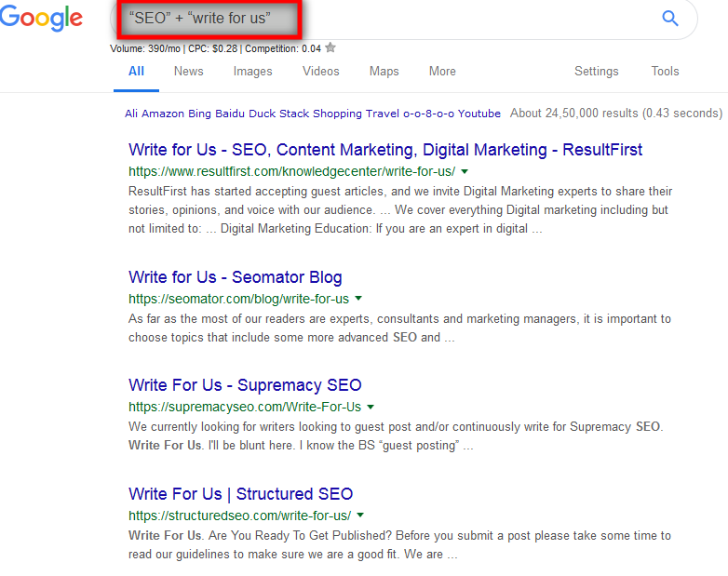The height and width of the screenshot is (576, 728).
Task: Search this query on Ali
Action: (x=131, y=114)
